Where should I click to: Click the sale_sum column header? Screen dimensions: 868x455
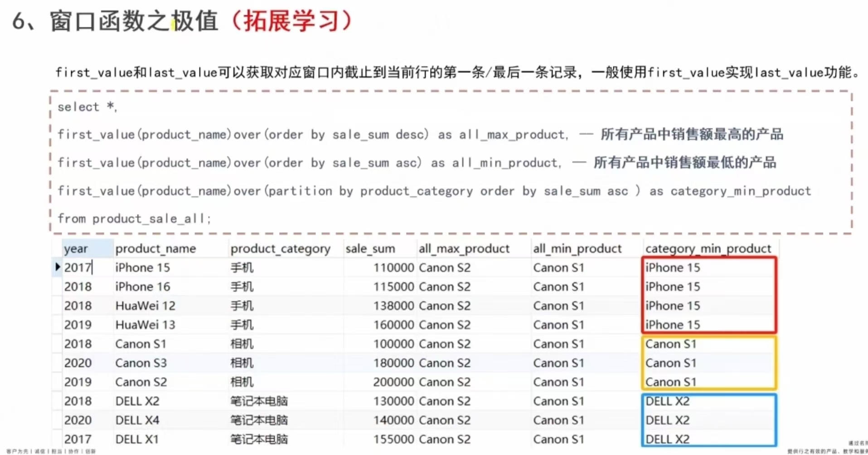click(x=370, y=248)
